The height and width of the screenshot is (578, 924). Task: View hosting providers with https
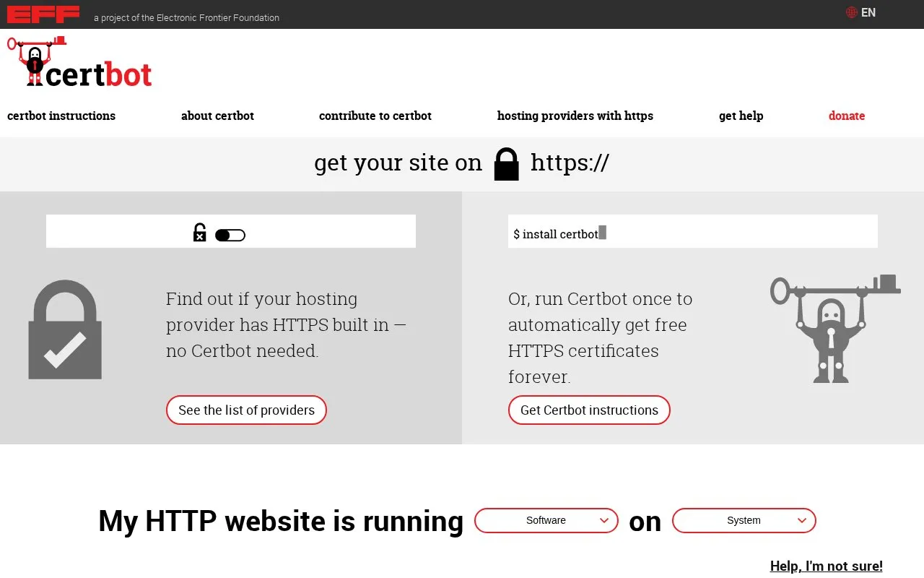pyautogui.click(x=575, y=116)
